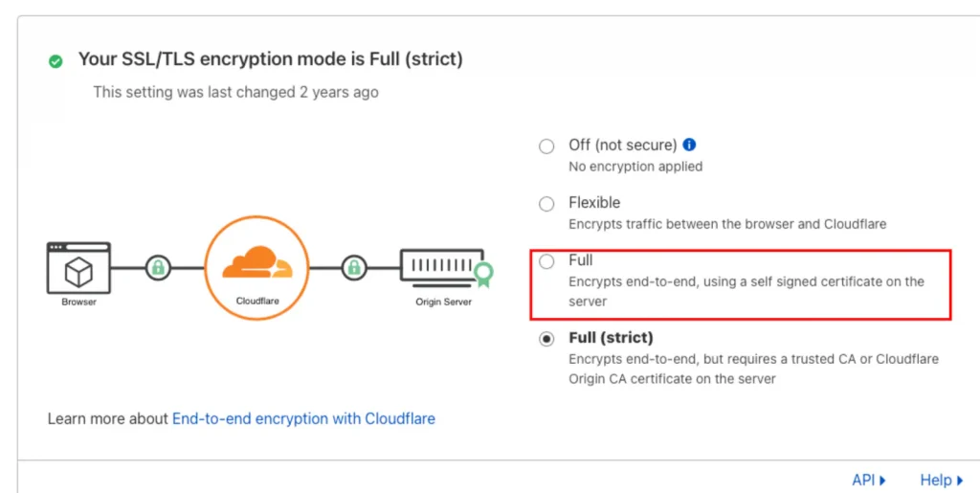Image resolution: width=980 pixels, height=493 pixels.
Task: Click the Off (not secure) label text
Action: point(622,145)
